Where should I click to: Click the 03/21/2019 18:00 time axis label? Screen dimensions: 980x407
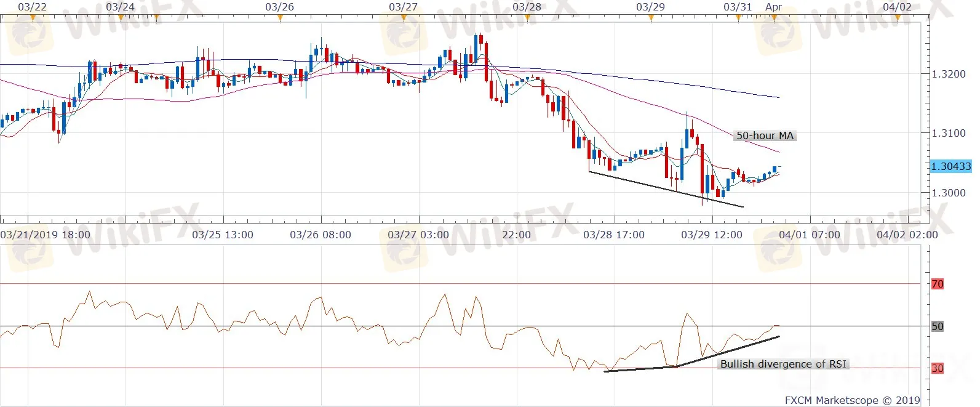click(46, 235)
